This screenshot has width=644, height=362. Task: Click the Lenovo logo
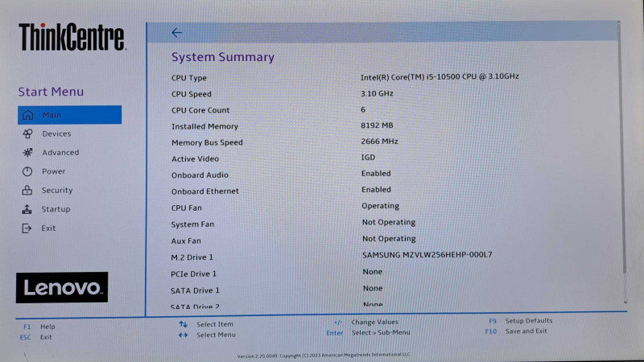[x=62, y=287]
